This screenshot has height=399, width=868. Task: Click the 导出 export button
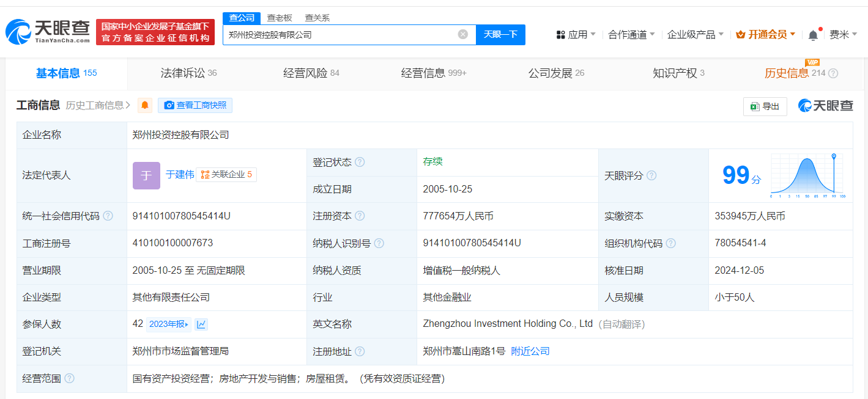pos(765,106)
